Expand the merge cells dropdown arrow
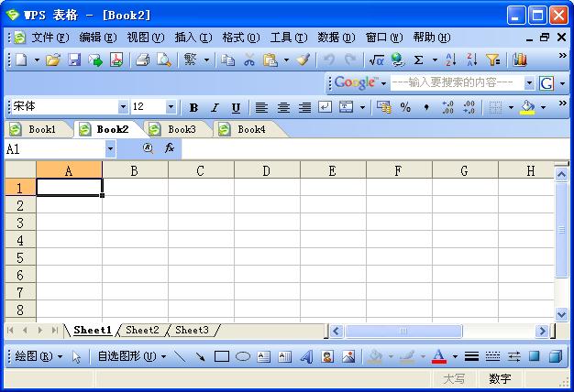574x392 pixels. [x=362, y=107]
